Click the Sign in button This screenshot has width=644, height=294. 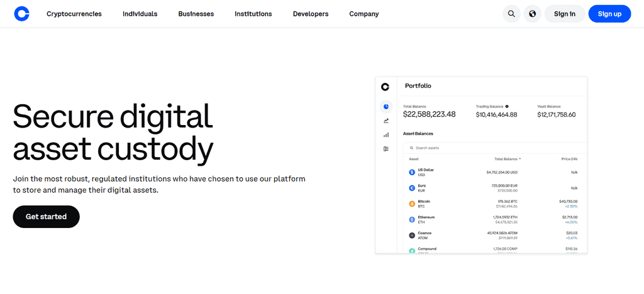point(564,14)
